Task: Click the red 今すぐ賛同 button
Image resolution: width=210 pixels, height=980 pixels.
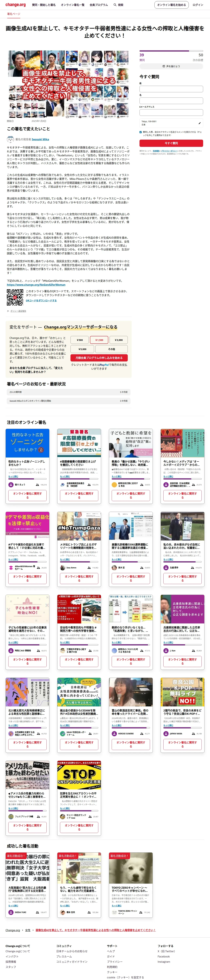Action: coord(171,143)
